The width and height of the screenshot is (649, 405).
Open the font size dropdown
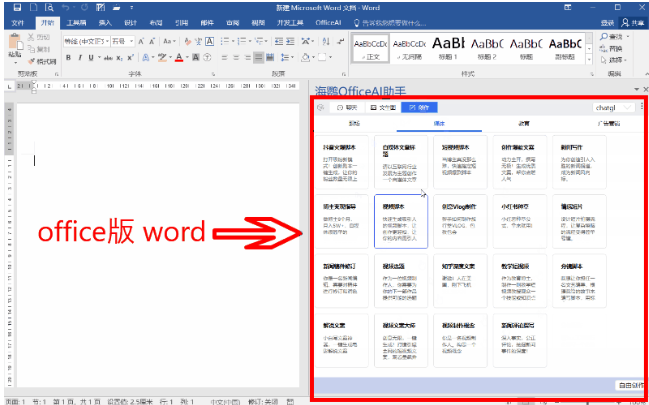[x=132, y=41]
